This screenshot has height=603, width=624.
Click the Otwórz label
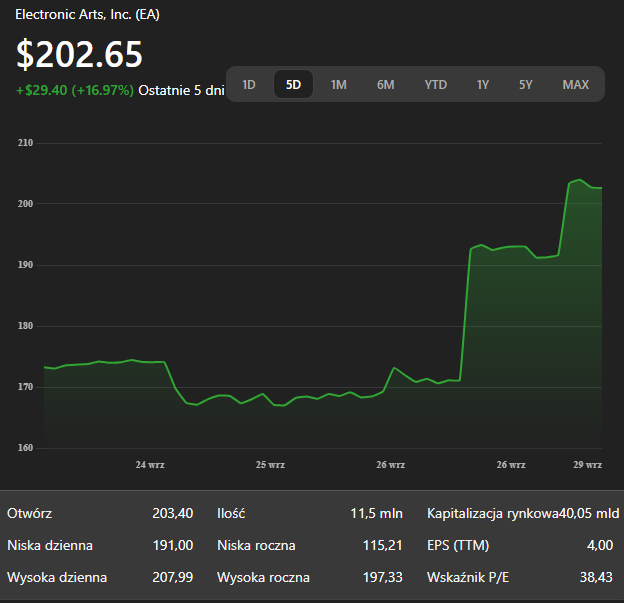point(29,513)
